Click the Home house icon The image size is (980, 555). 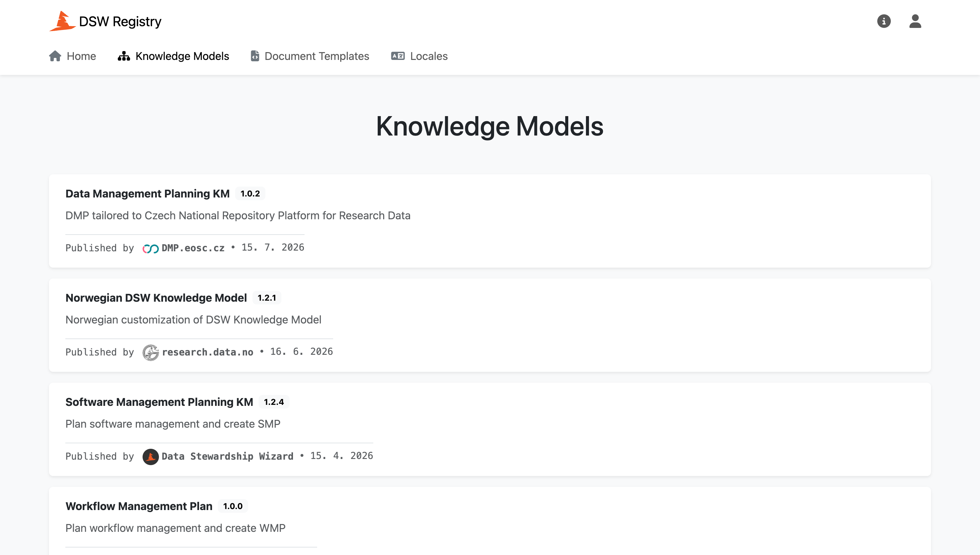point(55,56)
